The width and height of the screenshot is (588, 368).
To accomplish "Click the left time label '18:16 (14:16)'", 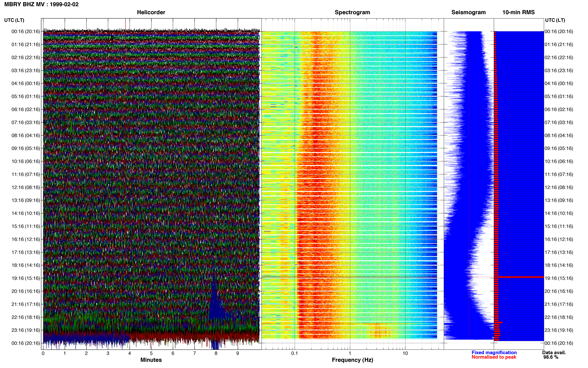I will (x=26, y=265).
